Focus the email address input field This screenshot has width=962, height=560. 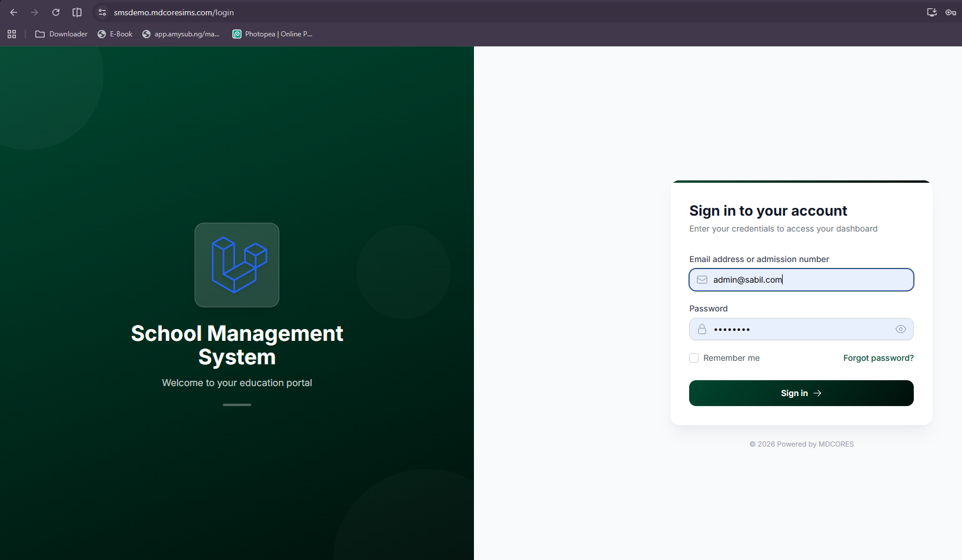(x=801, y=280)
